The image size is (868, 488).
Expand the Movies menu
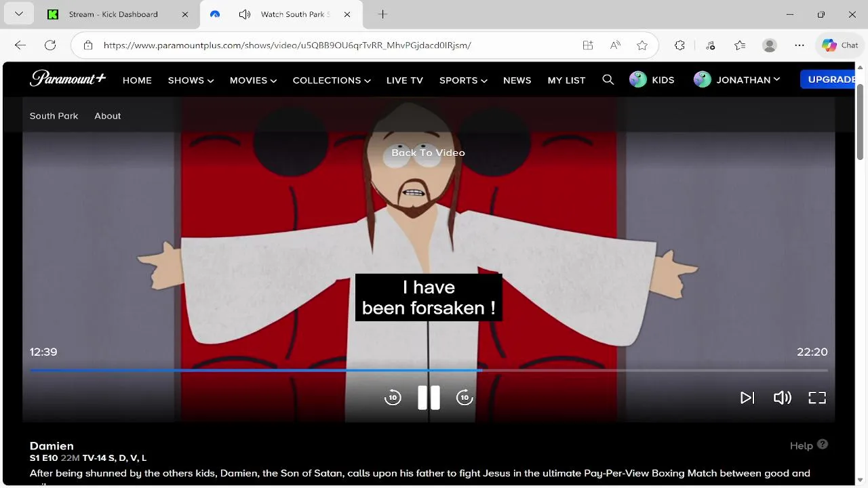click(x=253, y=80)
